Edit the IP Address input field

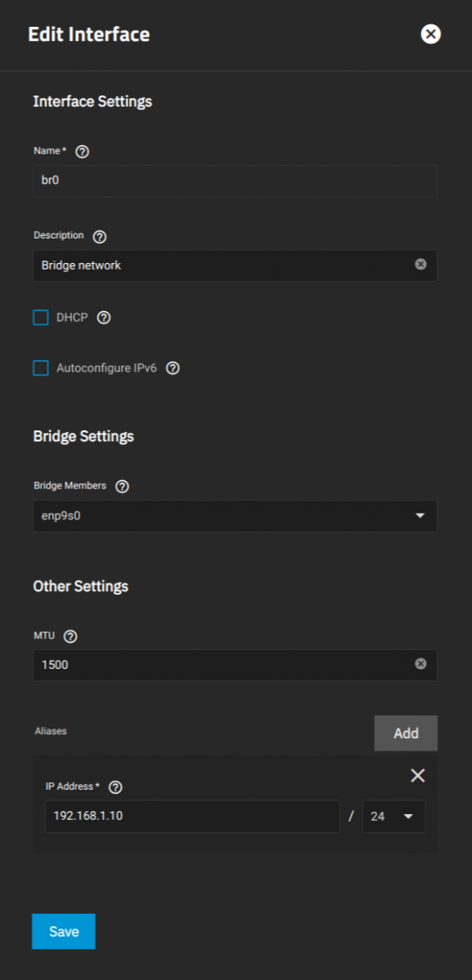[x=192, y=816]
